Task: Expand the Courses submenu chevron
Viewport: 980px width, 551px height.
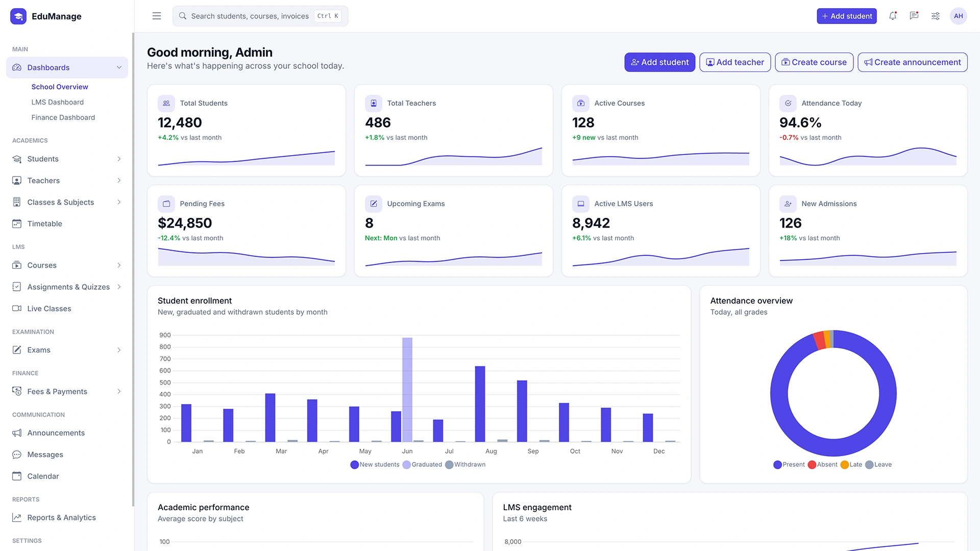Action: point(119,265)
